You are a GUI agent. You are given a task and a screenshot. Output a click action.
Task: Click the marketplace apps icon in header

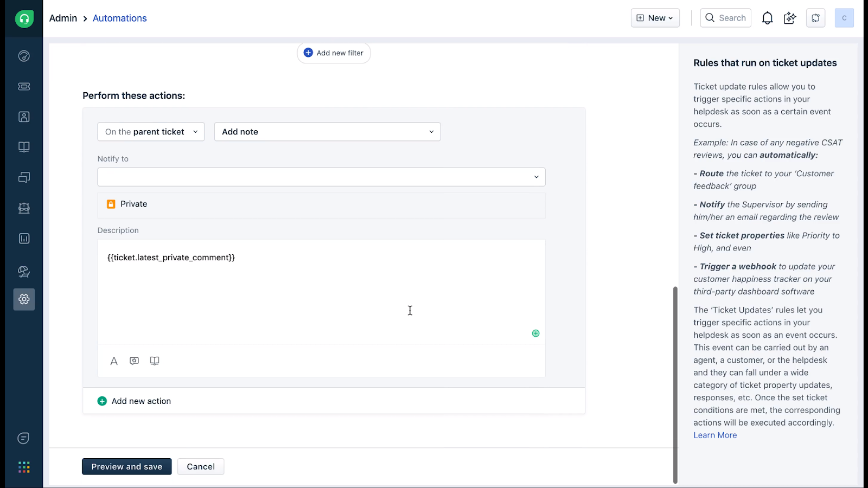815,18
